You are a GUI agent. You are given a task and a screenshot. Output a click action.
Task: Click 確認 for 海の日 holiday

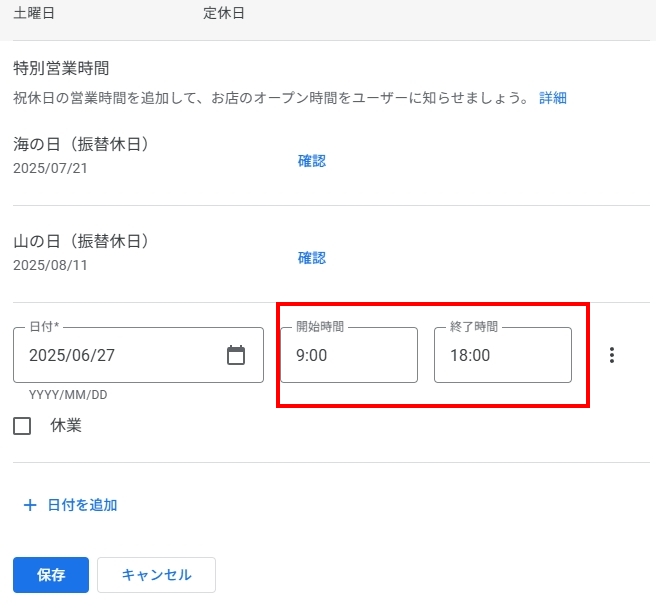point(312,161)
